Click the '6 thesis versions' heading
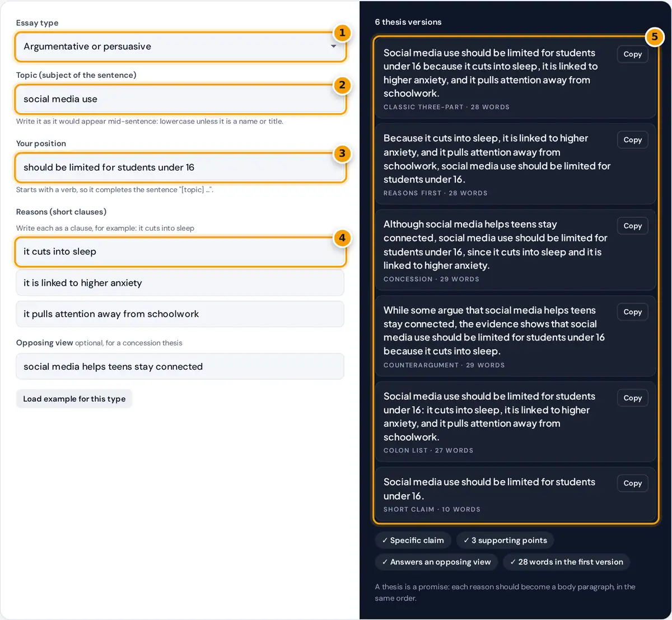The image size is (672, 620). [408, 22]
